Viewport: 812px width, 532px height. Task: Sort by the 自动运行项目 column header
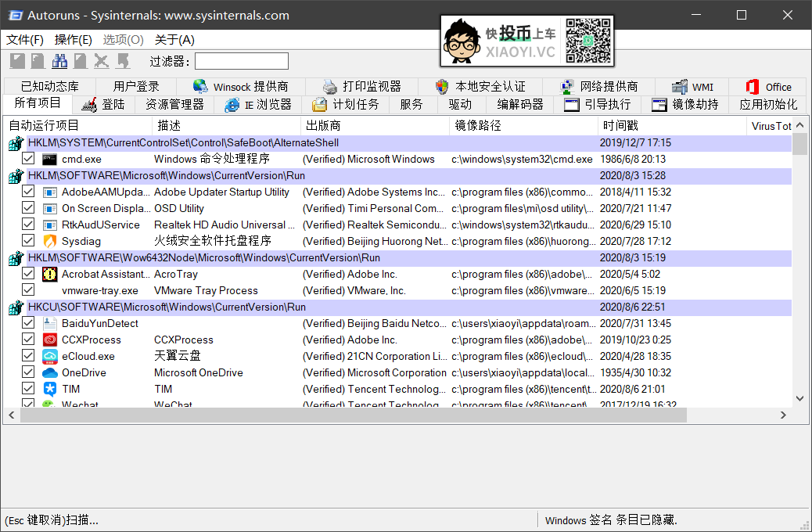(x=77, y=125)
